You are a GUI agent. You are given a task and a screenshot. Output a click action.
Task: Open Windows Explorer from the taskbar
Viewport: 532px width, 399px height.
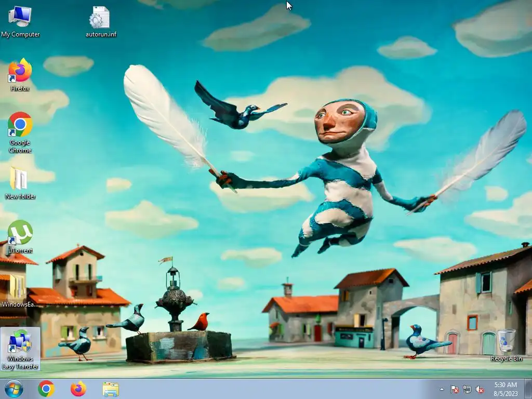[111, 389]
